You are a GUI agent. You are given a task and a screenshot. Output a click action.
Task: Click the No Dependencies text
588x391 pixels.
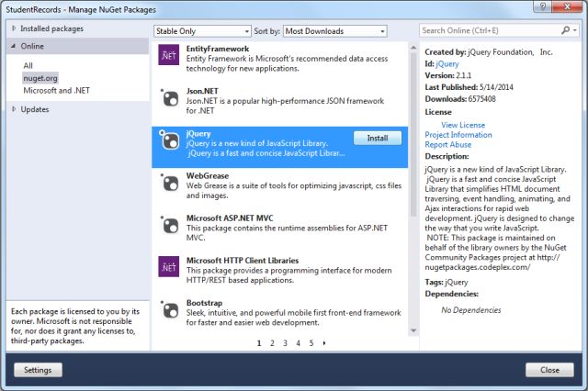(471, 310)
